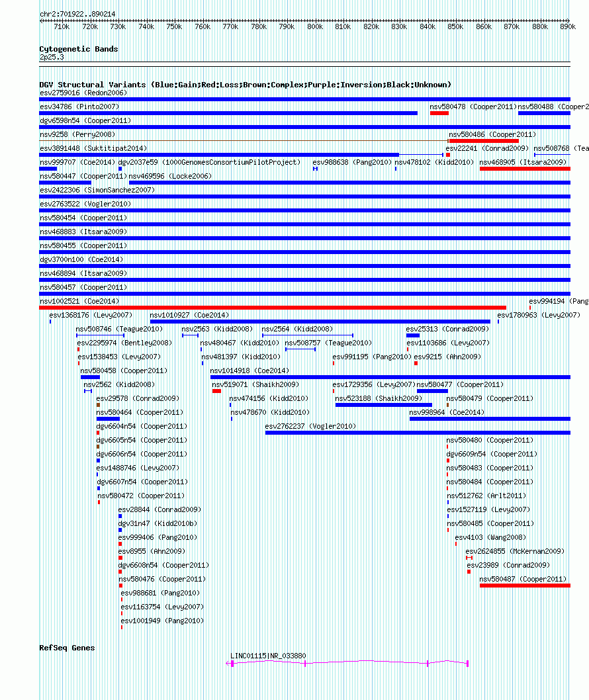Image resolution: width=589 pixels, height=700 pixels.
Task: Select the esv1103686 (Levy2007) label
Action: coord(448,343)
